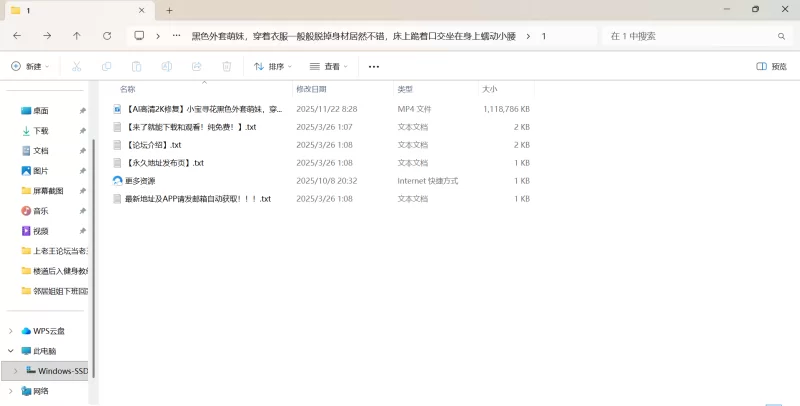Image resolution: width=800 pixels, height=406 pixels.
Task: Click the text icon of 【论坛介绍】.txt
Action: (117, 145)
